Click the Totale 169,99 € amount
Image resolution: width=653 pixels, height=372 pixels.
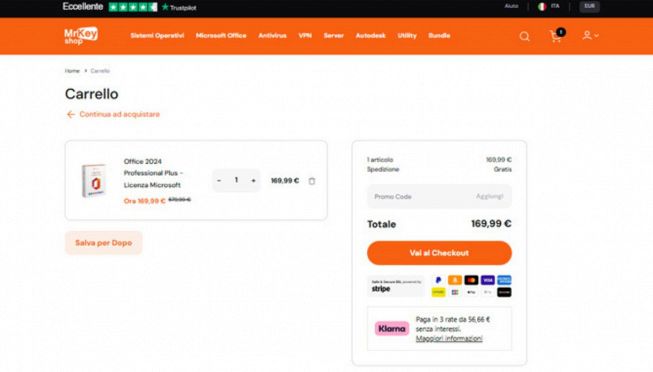pos(491,224)
